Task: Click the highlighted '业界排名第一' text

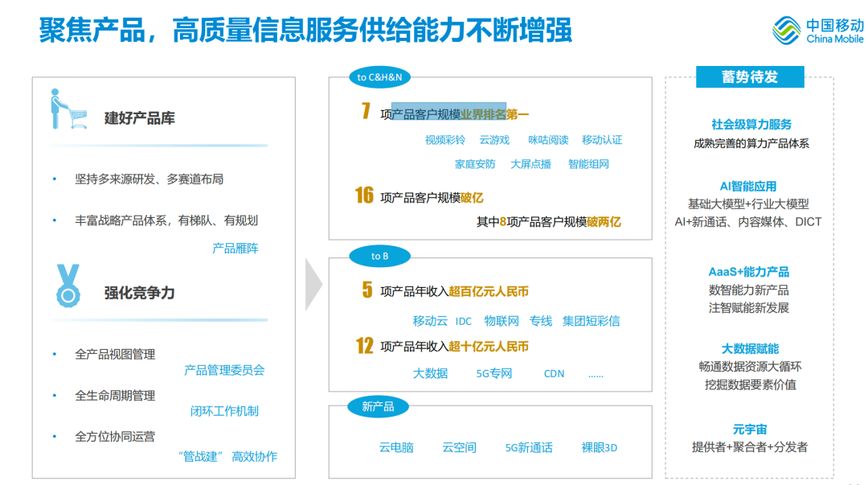Action: point(494,114)
